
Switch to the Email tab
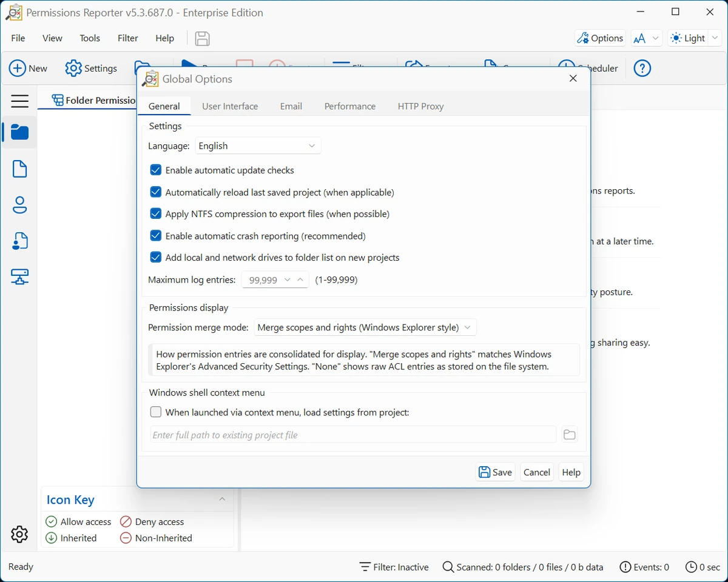pos(291,106)
